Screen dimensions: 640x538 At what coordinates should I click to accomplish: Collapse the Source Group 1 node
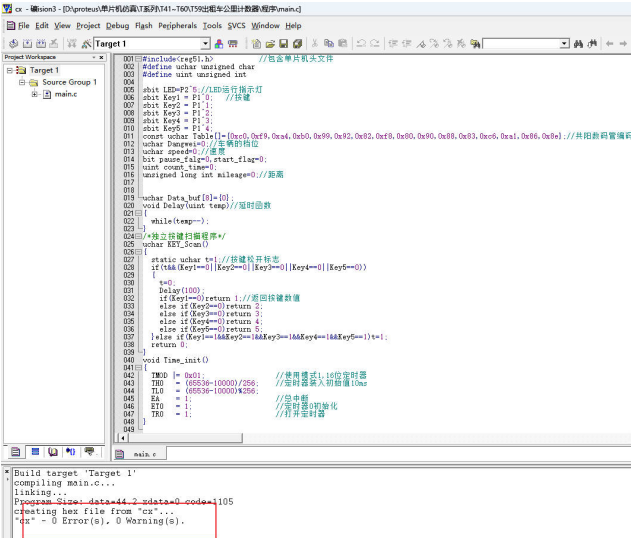click(22, 82)
